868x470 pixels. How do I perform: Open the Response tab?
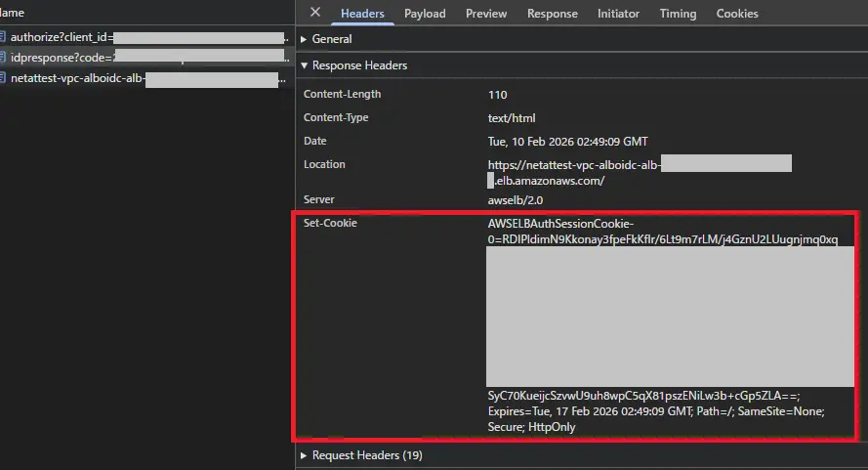[x=553, y=14]
